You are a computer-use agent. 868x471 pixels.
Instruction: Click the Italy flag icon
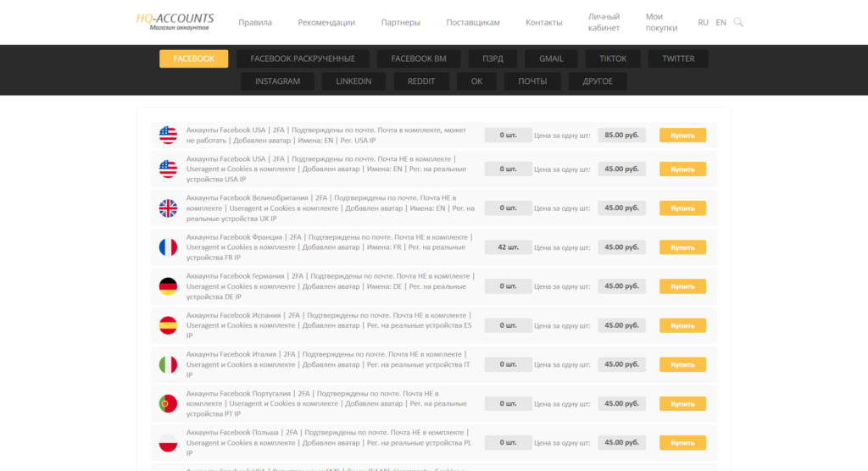click(x=169, y=364)
